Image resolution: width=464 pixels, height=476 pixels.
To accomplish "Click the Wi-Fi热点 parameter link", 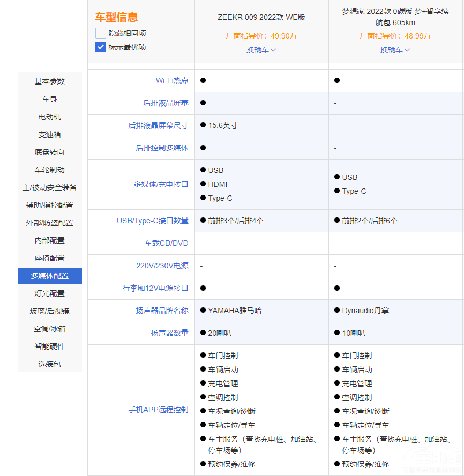I will click(x=172, y=80).
